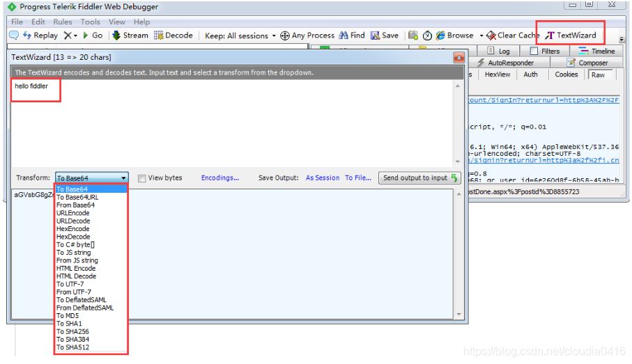Click the Remove X icon in toolbar
The height and width of the screenshot is (364, 632).
(68, 35)
